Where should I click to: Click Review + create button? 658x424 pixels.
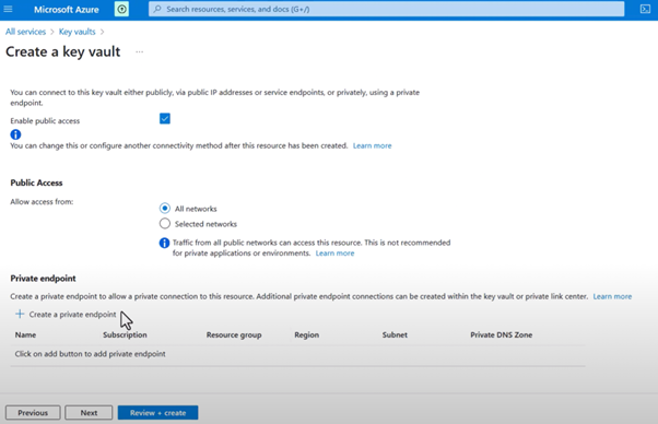pyautogui.click(x=158, y=413)
